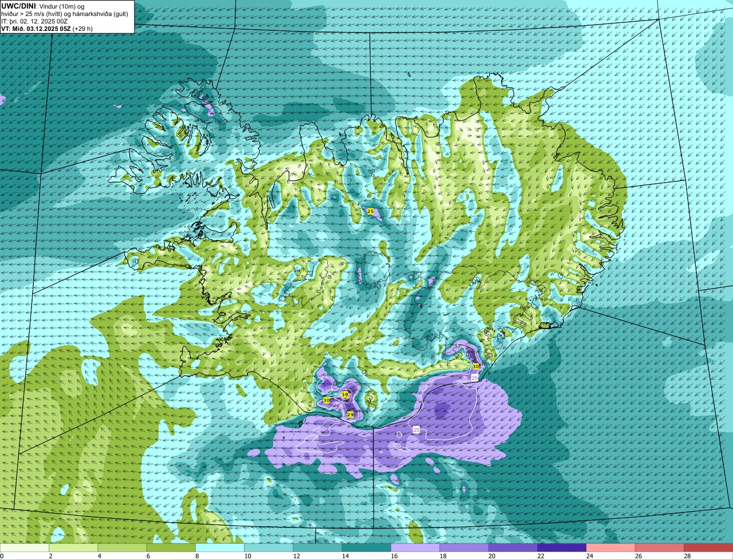Click the 14–16 m/s dark teal legend swatch

pyautogui.click(x=366, y=548)
